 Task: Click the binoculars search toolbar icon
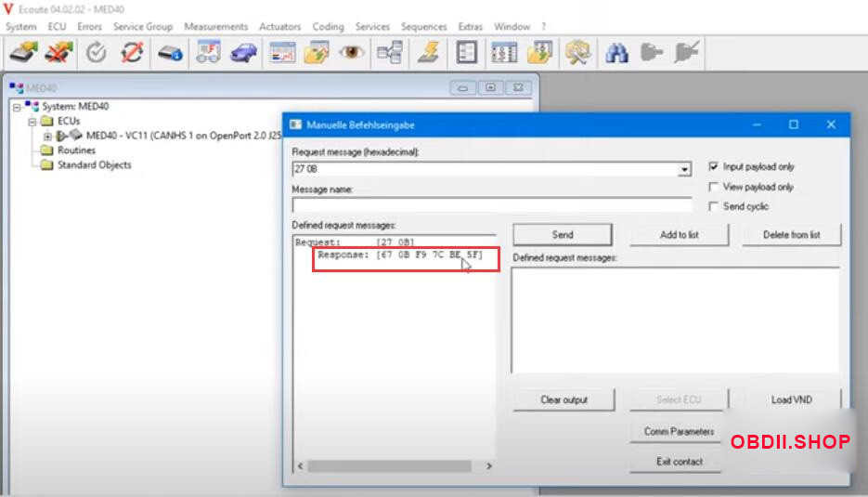click(615, 53)
